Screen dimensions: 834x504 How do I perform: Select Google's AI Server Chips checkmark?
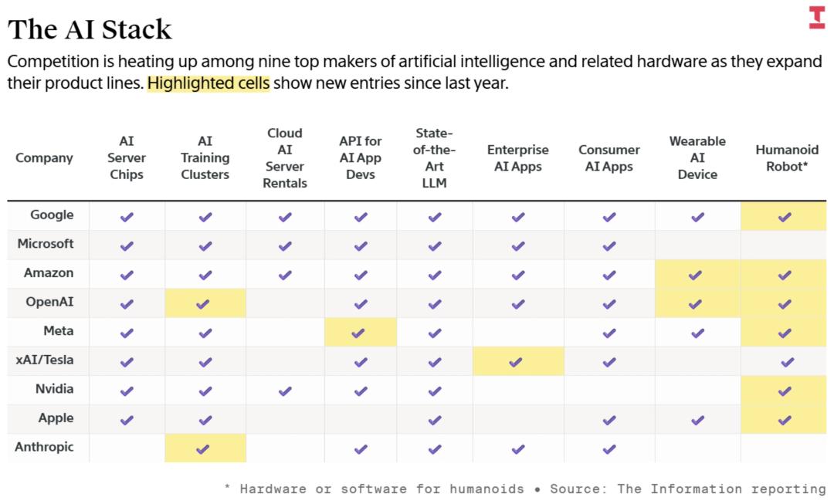(127, 217)
